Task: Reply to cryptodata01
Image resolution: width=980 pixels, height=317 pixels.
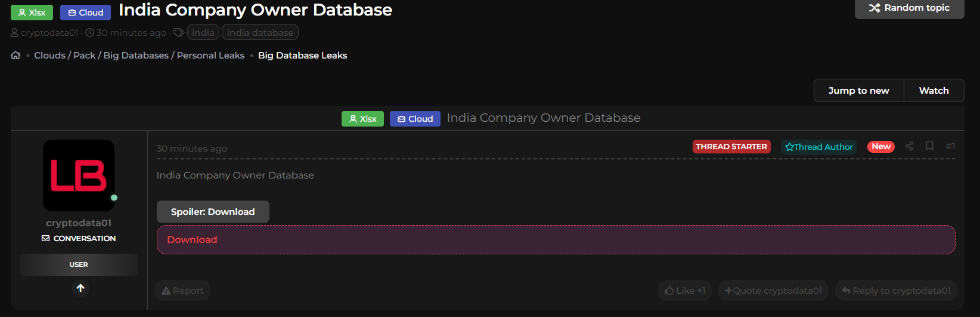Action: click(896, 291)
